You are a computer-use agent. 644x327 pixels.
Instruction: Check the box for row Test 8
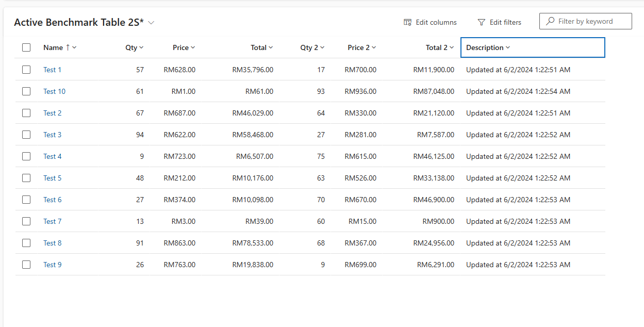[x=26, y=243]
